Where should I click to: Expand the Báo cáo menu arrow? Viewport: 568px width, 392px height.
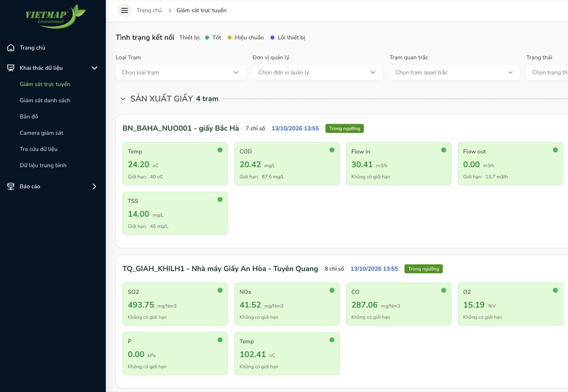[x=95, y=186]
